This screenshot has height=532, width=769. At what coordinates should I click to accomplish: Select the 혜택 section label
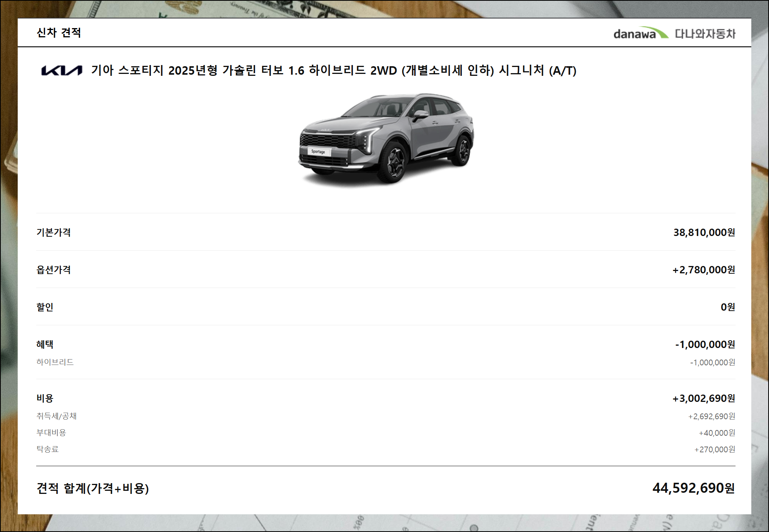click(45, 344)
